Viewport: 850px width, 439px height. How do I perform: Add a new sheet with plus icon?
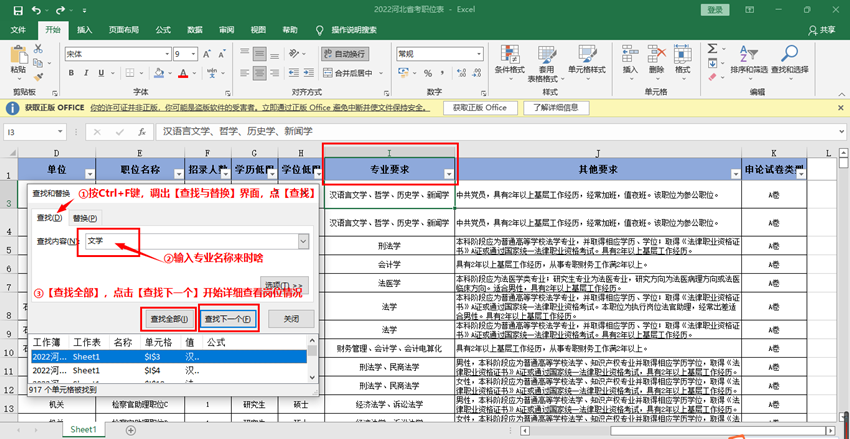(x=131, y=430)
